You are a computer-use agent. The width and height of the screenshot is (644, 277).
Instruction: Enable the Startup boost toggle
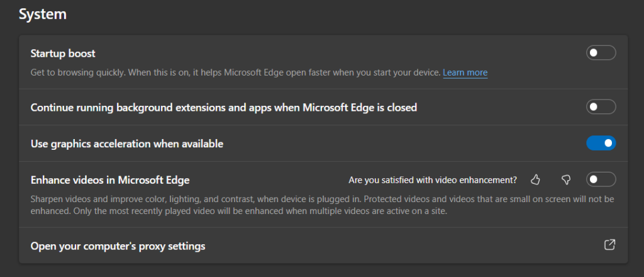point(601,53)
